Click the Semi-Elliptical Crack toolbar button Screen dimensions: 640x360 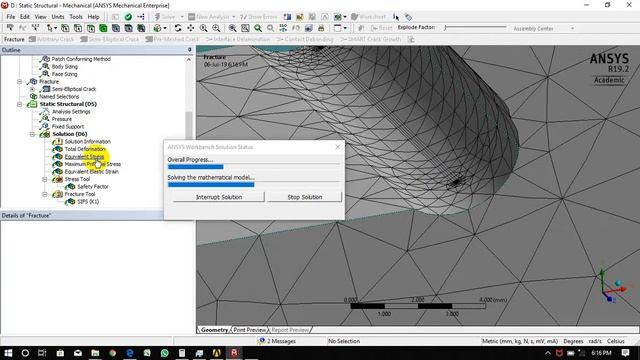110,39
